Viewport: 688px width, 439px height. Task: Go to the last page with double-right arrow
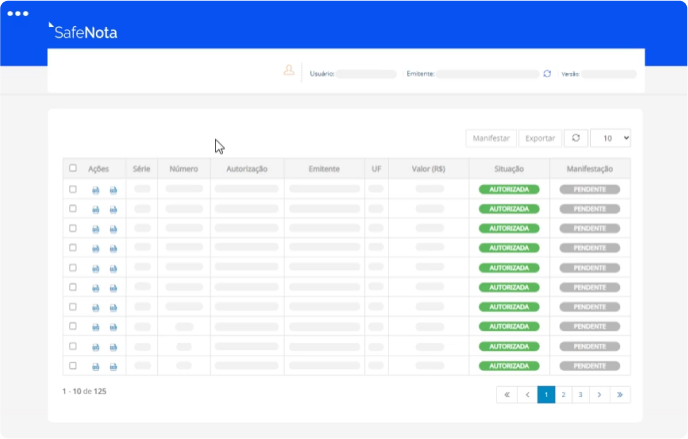click(620, 395)
